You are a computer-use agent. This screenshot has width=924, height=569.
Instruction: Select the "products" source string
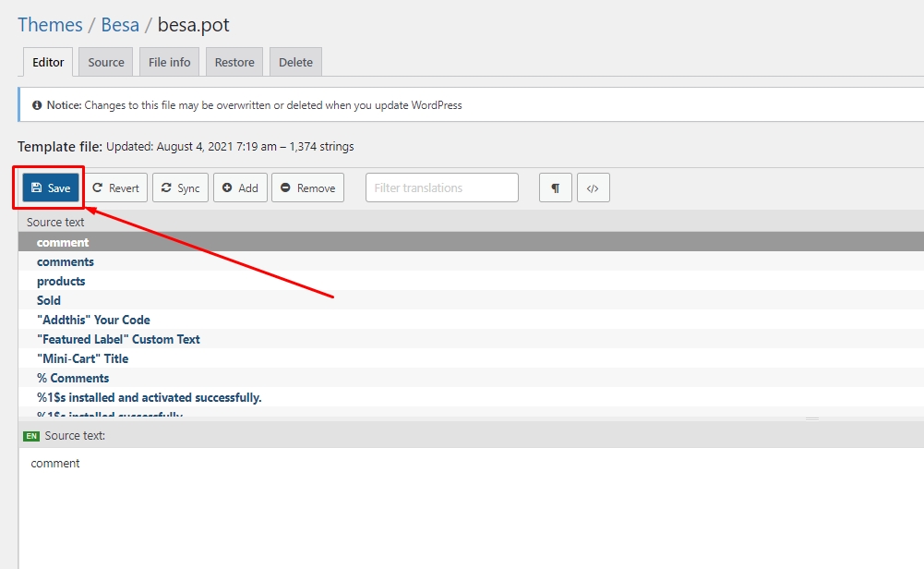coord(61,281)
